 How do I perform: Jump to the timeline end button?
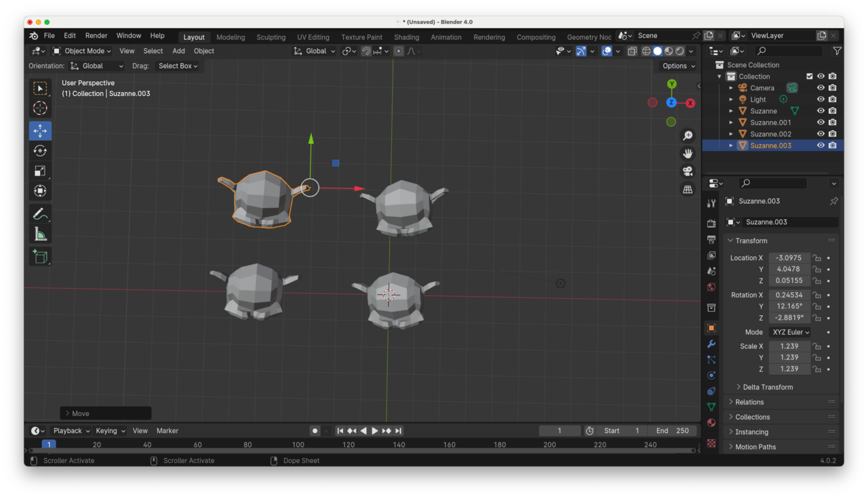(x=399, y=431)
